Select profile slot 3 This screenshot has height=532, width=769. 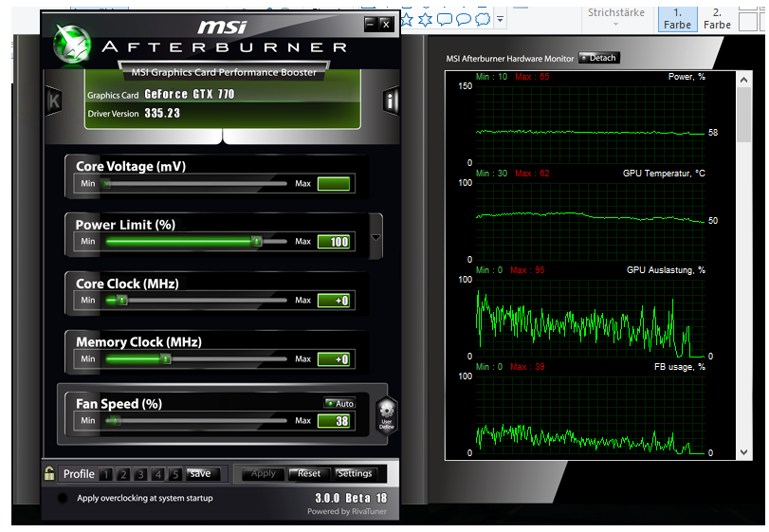pos(140,474)
